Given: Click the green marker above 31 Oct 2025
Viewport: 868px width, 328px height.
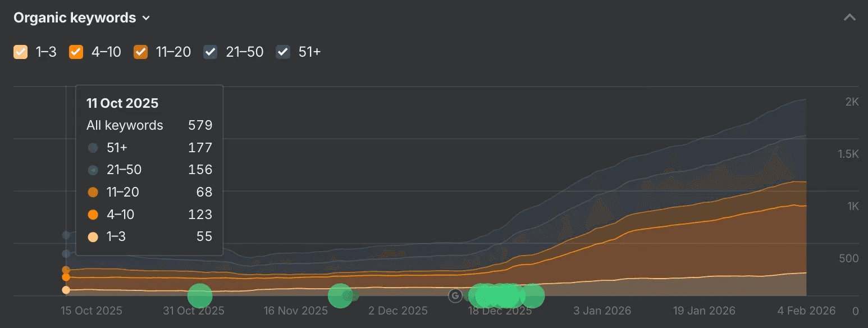Looking at the screenshot, I should pyautogui.click(x=200, y=296).
